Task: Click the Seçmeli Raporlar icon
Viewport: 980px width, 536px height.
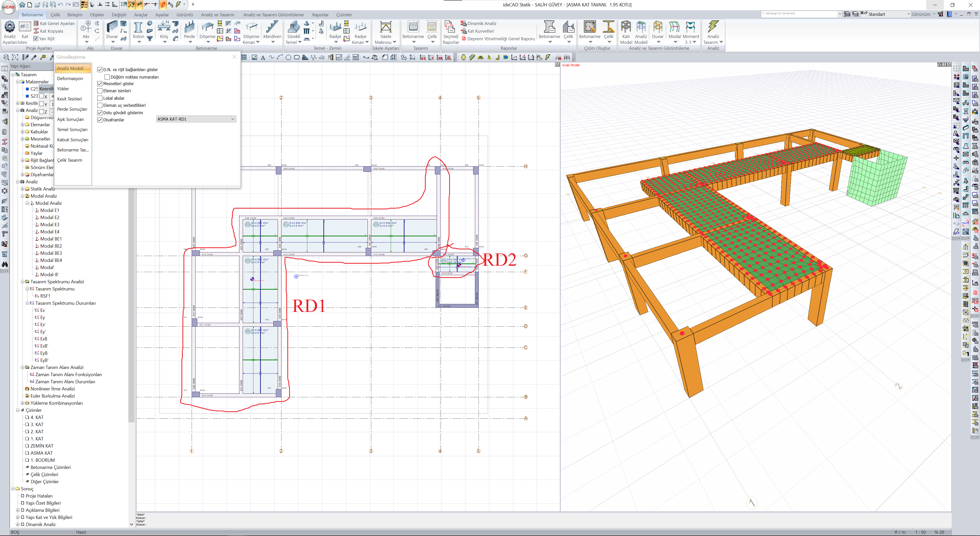Action: (450, 28)
